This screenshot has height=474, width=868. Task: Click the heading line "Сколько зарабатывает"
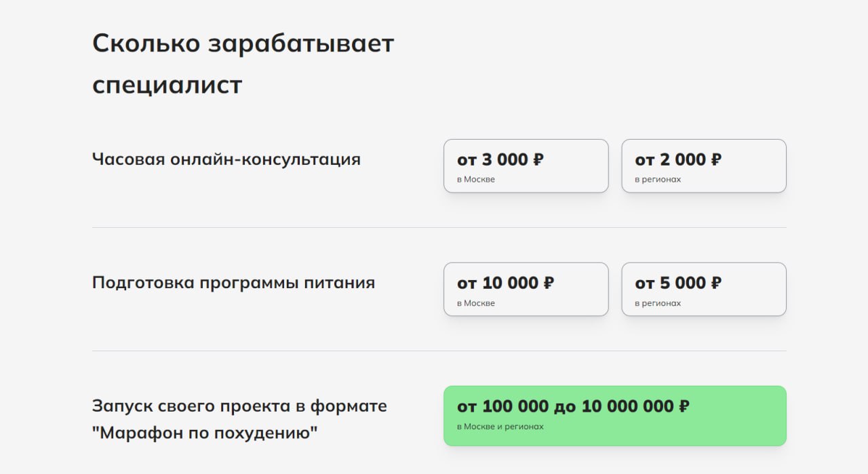pyautogui.click(x=243, y=44)
